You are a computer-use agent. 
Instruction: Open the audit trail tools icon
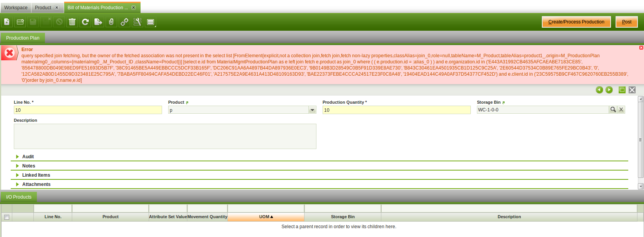[137, 22]
